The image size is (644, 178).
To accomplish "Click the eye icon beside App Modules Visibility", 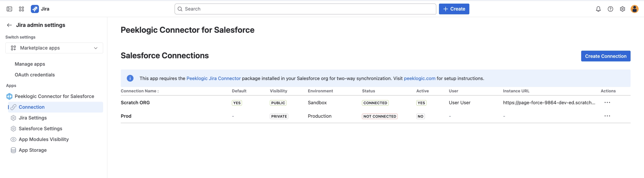I will click(x=13, y=139).
